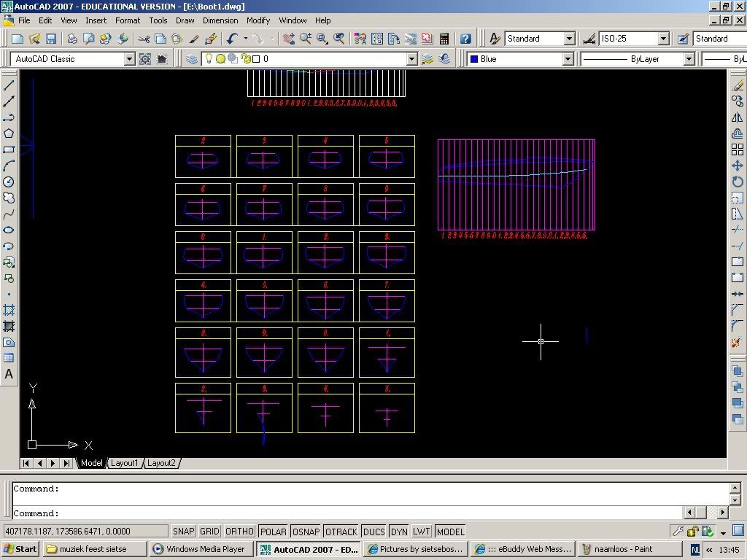Select the Rotate modify tool

point(737,182)
